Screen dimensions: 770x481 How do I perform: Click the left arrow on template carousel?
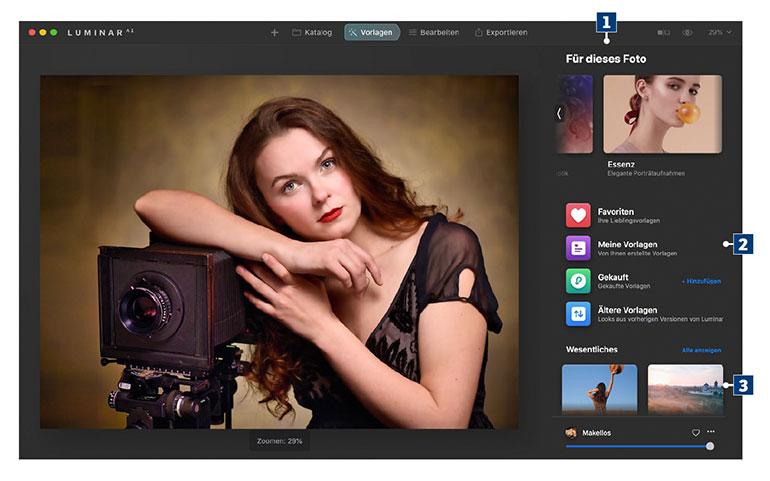pyautogui.click(x=559, y=113)
